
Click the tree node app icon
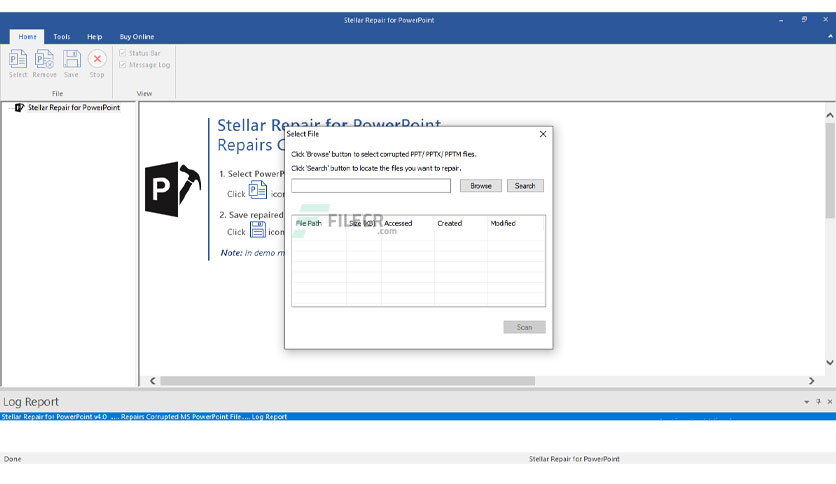(19, 108)
